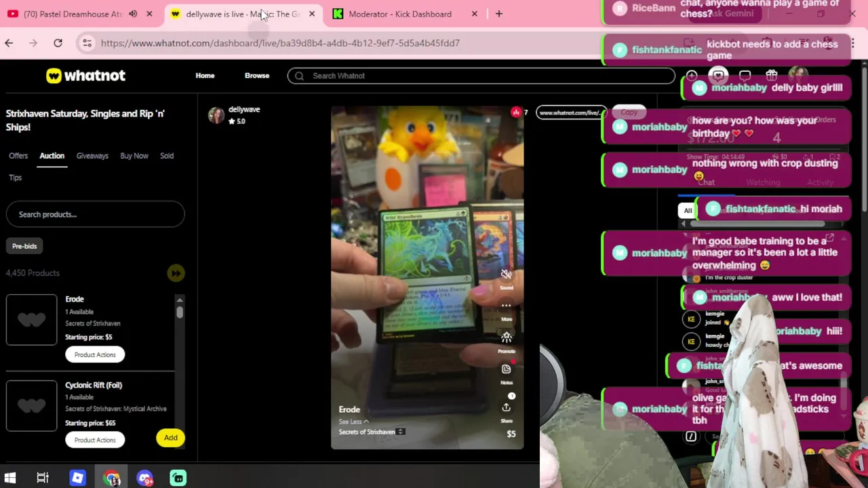Select the Auction tab
868x488 pixels.
52,156
